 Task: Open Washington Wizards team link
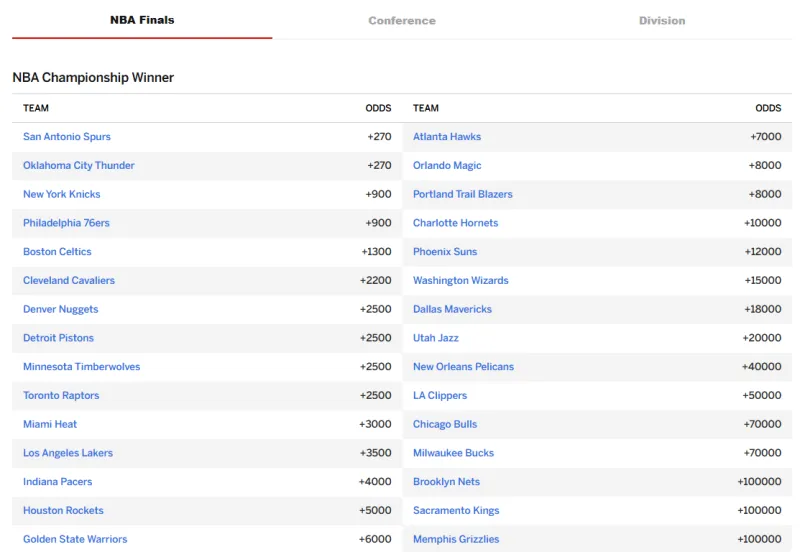(x=461, y=281)
